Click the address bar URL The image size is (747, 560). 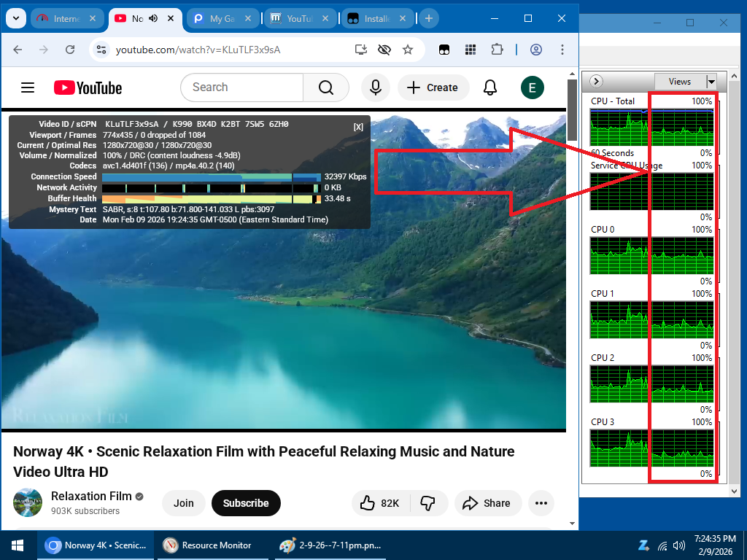[x=198, y=50]
